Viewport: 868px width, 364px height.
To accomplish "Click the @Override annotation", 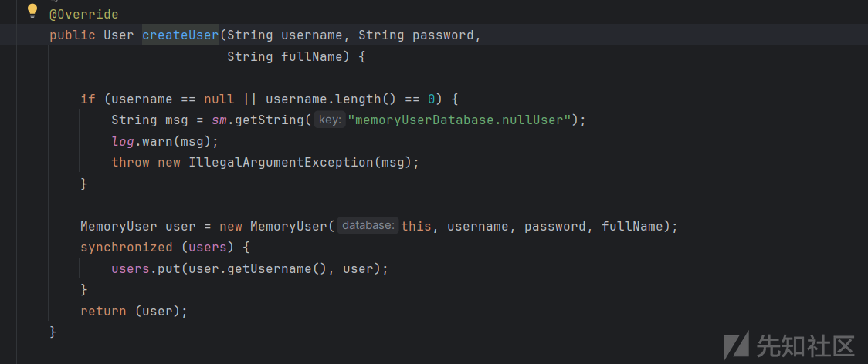I will point(84,15).
